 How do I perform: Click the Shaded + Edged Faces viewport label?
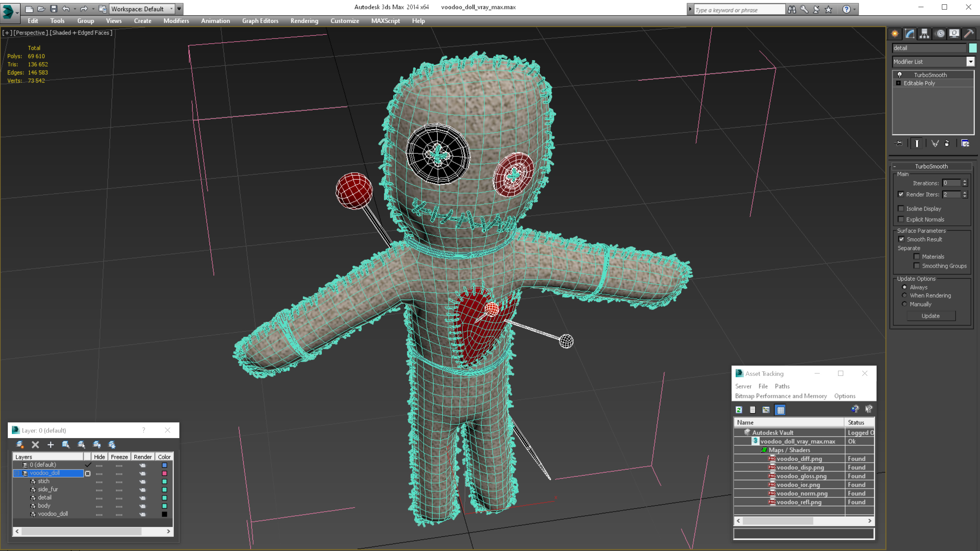pyautogui.click(x=81, y=33)
